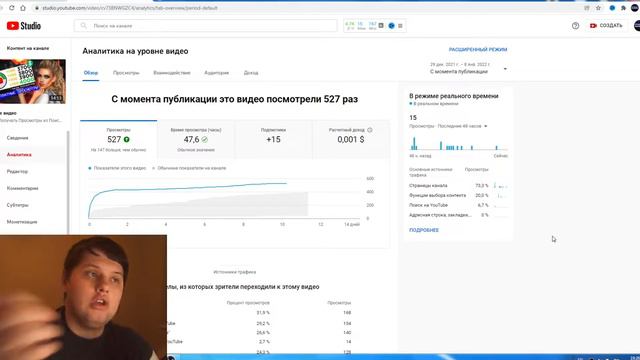Open the YouTube Studio logo home link
The width and height of the screenshot is (640, 360).
point(24,26)
